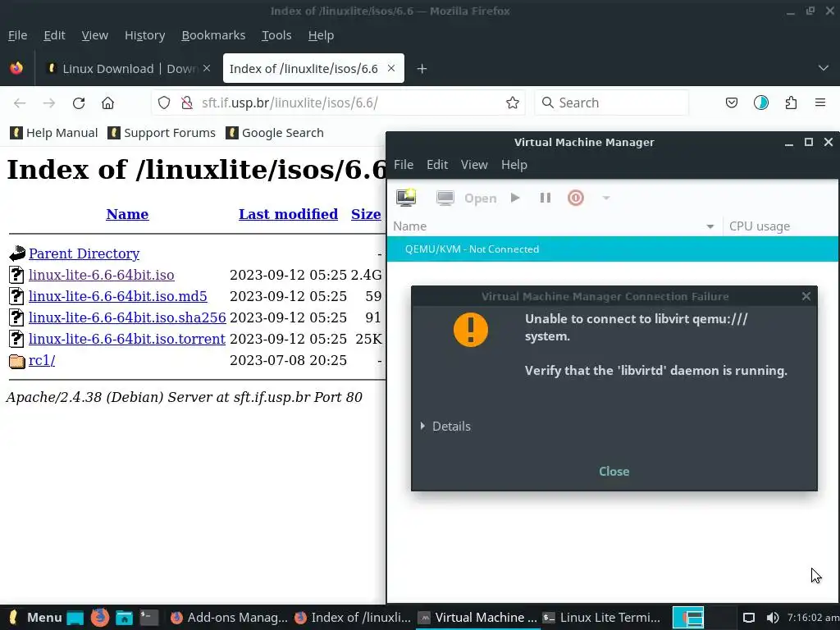Open the Parent Directory link
The width and height of the screenshot is (840, 630).
click(x=84, y=253)
